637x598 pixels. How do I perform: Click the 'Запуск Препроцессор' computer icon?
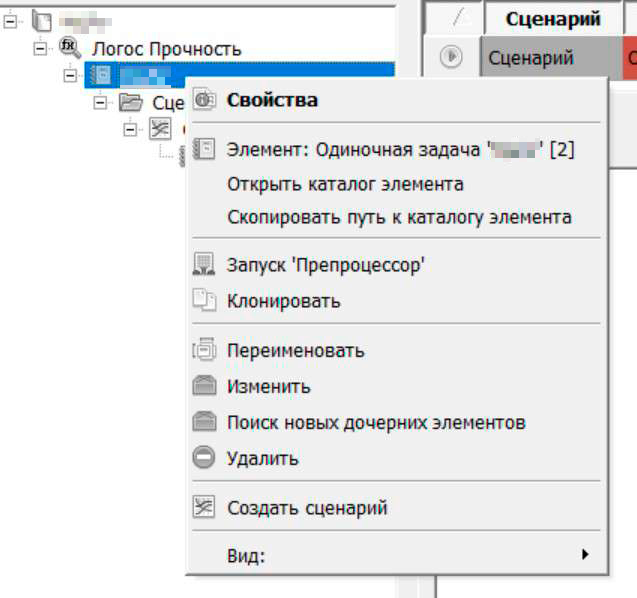[x=204, y=265]
